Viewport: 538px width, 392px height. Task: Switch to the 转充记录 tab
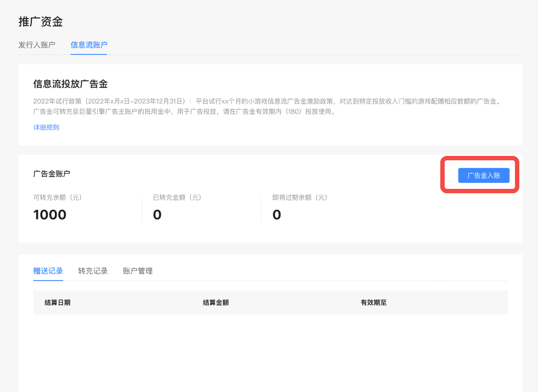click(x=93, y=271)
